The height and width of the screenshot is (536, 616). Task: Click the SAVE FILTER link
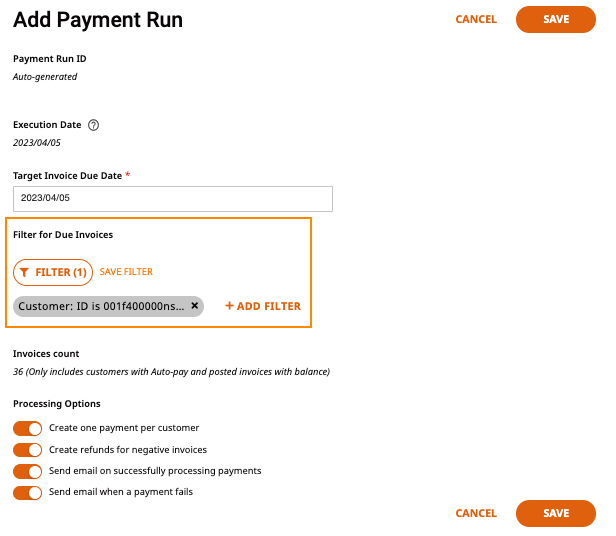coord(126,272)
